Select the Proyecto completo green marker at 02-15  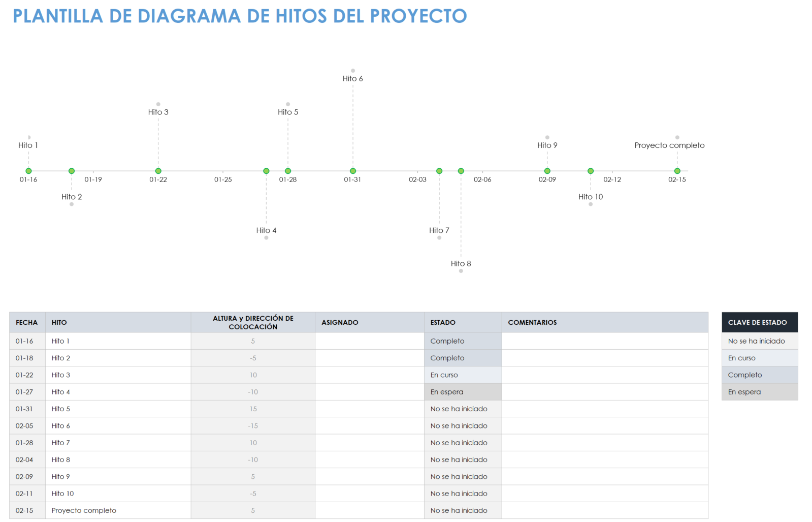click(x=677, y=171)
